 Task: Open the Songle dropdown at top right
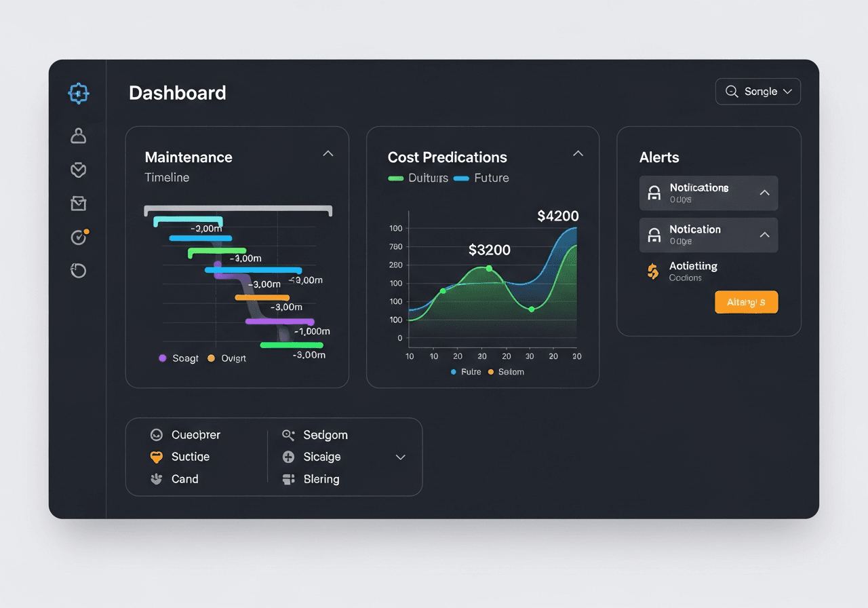[757, 91]
